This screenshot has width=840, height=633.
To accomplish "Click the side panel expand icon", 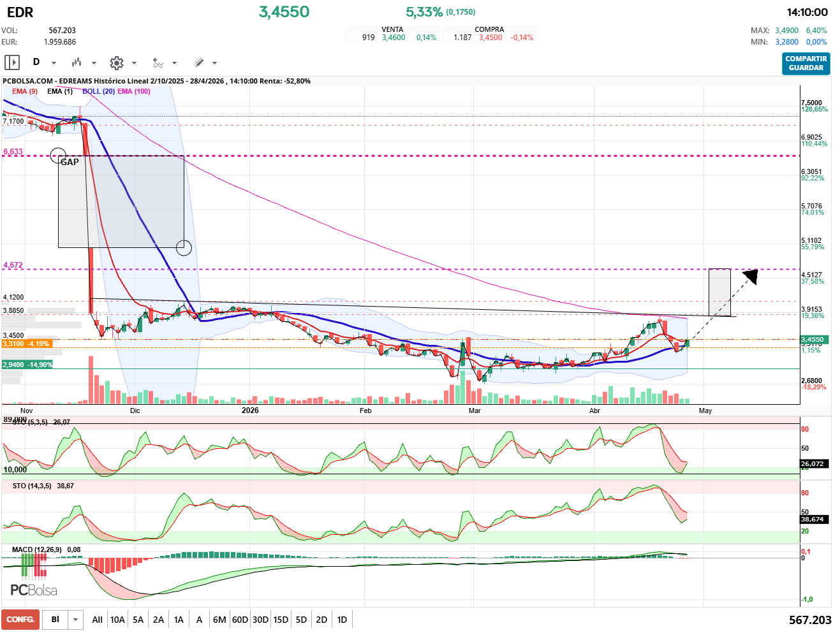I will click(x=12, y=62).
